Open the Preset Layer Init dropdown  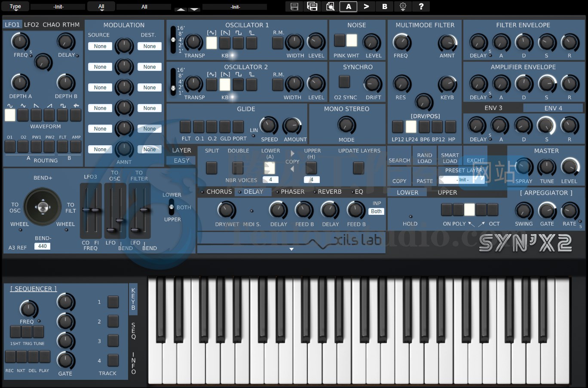(x=462, y=180)
